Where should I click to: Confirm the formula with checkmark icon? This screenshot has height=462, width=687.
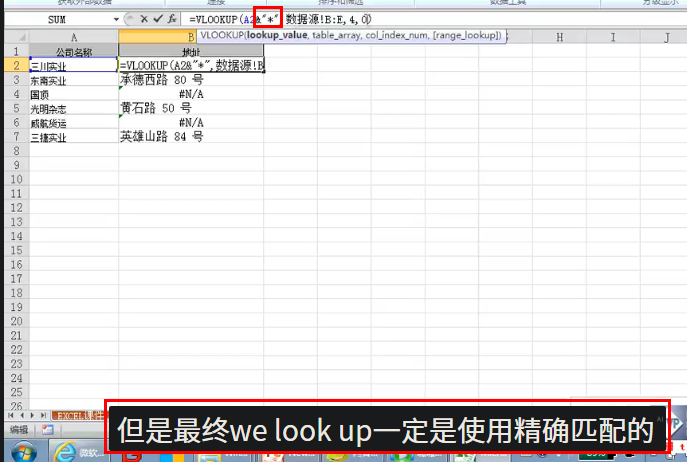[x=157, y=19]
